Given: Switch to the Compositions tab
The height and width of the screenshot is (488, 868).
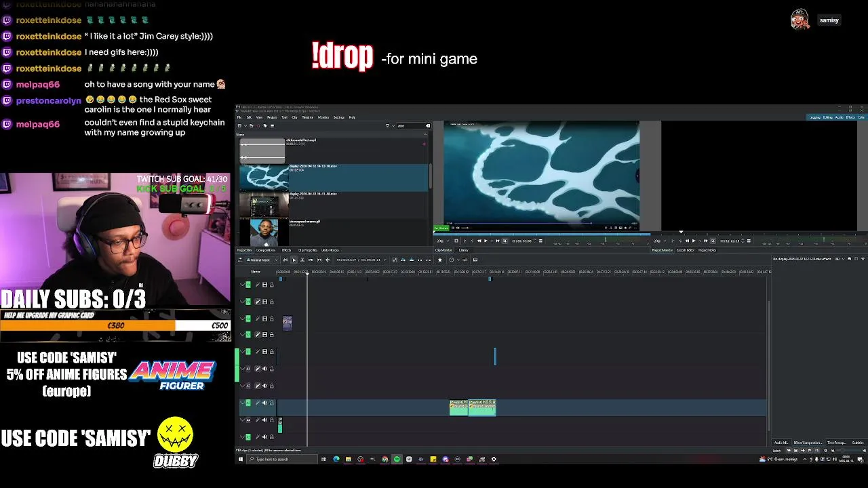Looking at the screenshot, I should [265, 250].
